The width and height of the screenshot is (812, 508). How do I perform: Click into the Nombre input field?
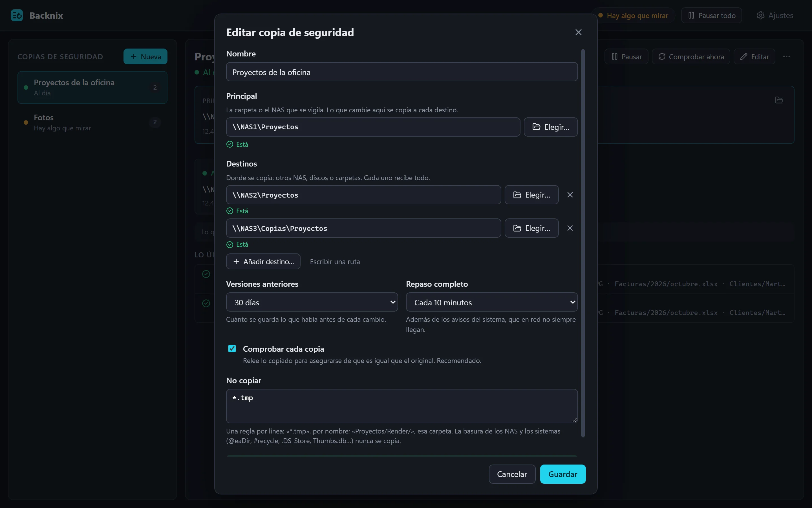click(x=402, y=72)
